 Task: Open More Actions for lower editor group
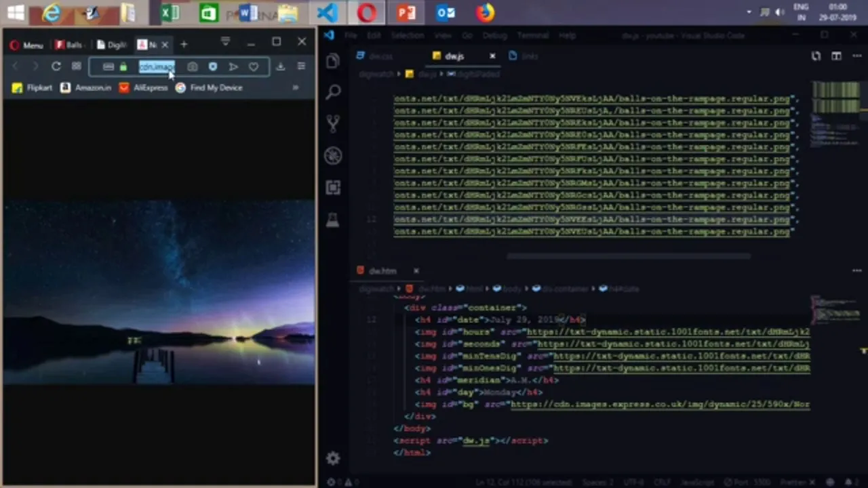[x=856, y=271]
